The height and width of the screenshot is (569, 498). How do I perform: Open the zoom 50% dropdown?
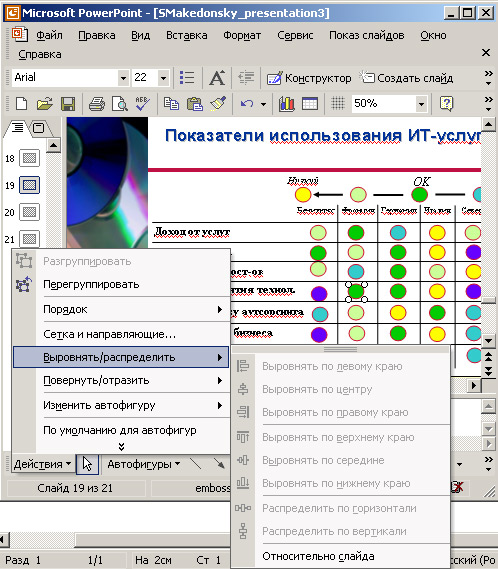click(x=421, y=104)
